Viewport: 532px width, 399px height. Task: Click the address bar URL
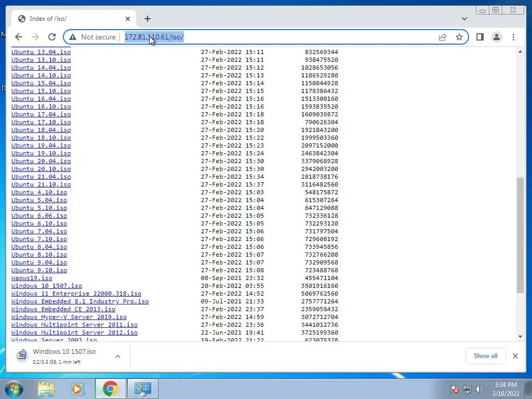[x=154, y=37]
